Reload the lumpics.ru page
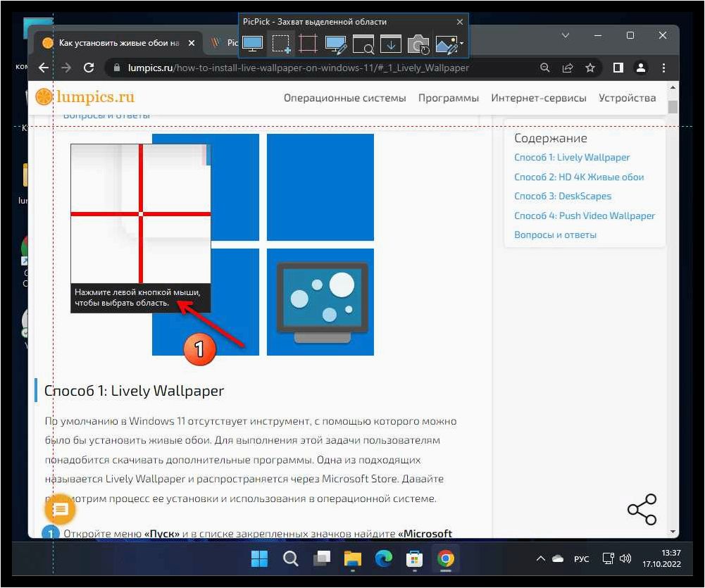Viewport: 705px width, 588px height. pyautogui.click(x=89, y=68)
